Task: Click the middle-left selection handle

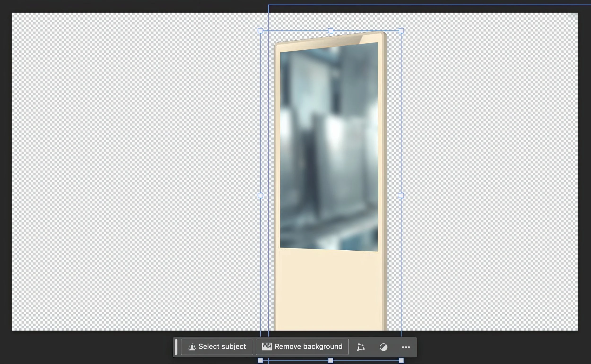Action: tap(261, 196)
